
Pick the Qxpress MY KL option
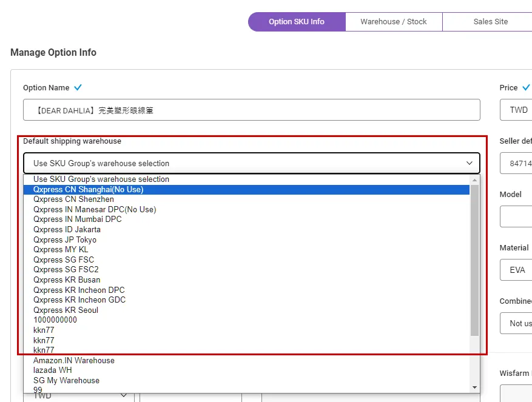pos(246,249)
